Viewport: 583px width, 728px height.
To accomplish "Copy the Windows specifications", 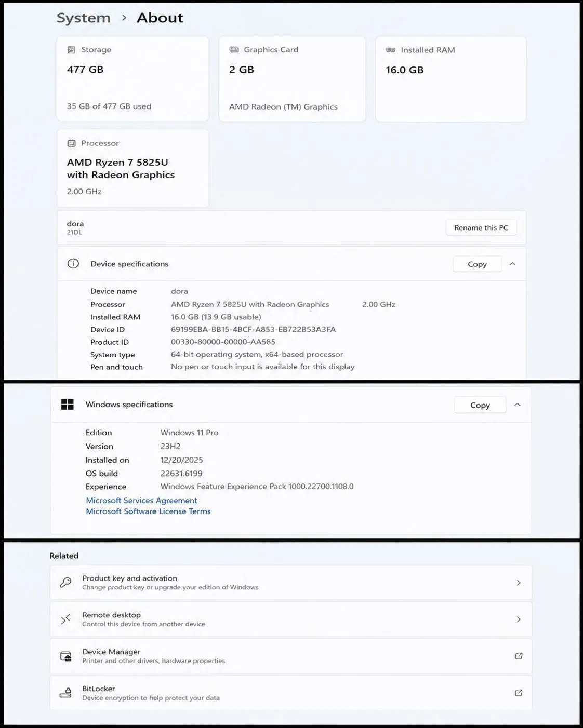I will click(480, 405).
